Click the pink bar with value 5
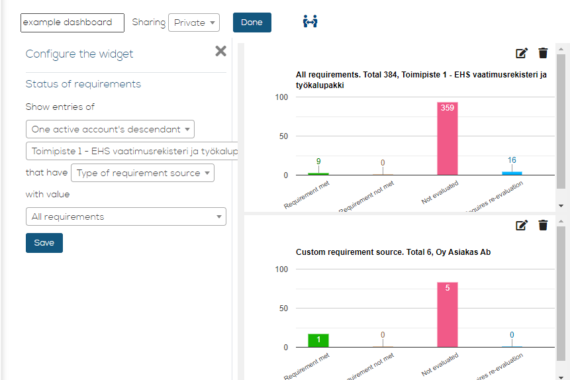 447,315
